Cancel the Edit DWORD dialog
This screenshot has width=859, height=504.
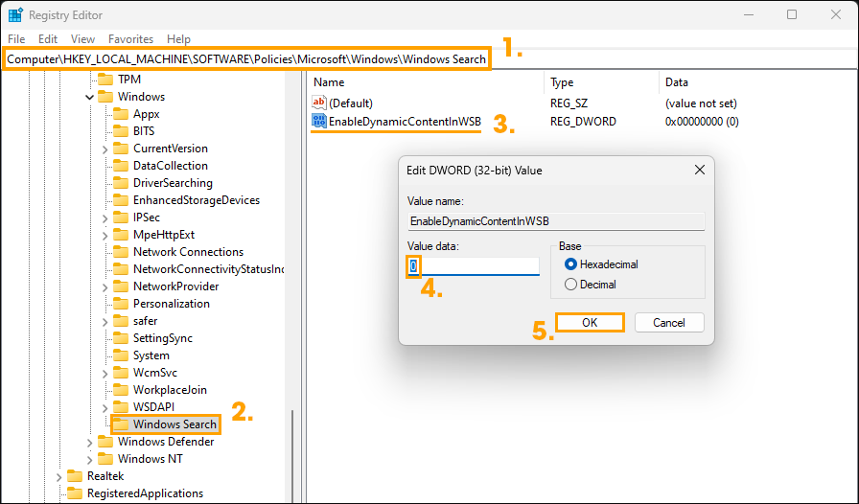click(x=669, y=323)
